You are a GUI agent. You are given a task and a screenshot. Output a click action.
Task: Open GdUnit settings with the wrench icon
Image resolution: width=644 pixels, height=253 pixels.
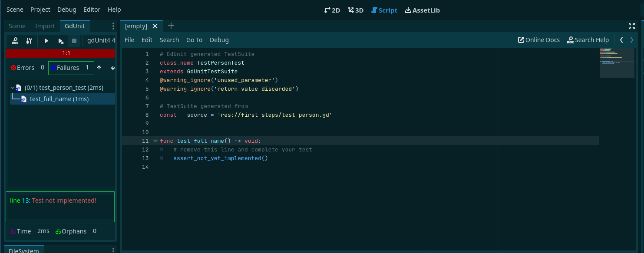(29, 41)
